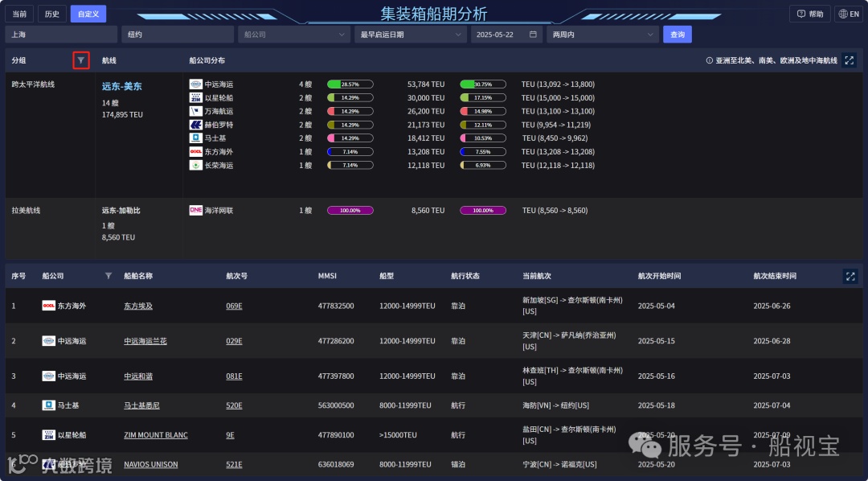Expand the carrier distribution panel to fullscreen
Screen dimensions: 868x481
click(850, 60)
